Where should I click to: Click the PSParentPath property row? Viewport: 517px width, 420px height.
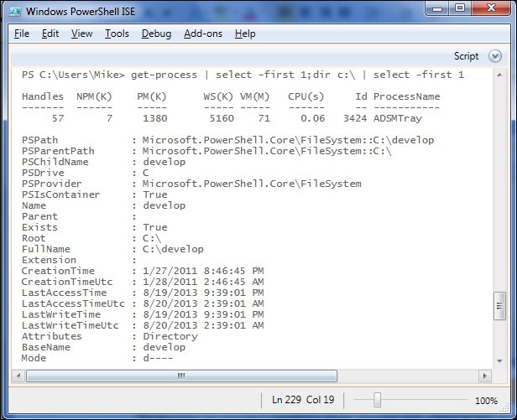[x=206, y=151]
